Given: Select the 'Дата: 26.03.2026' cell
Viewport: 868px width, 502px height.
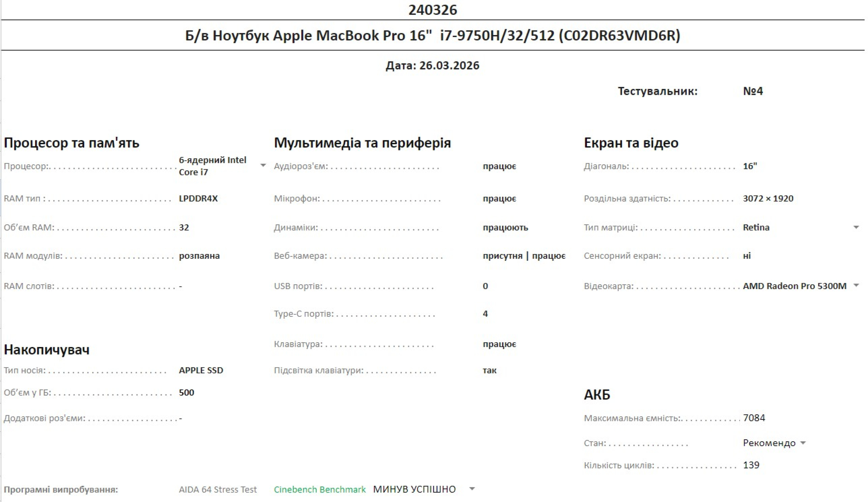Looking at the screenshot, I should click(x=433, y=65).
